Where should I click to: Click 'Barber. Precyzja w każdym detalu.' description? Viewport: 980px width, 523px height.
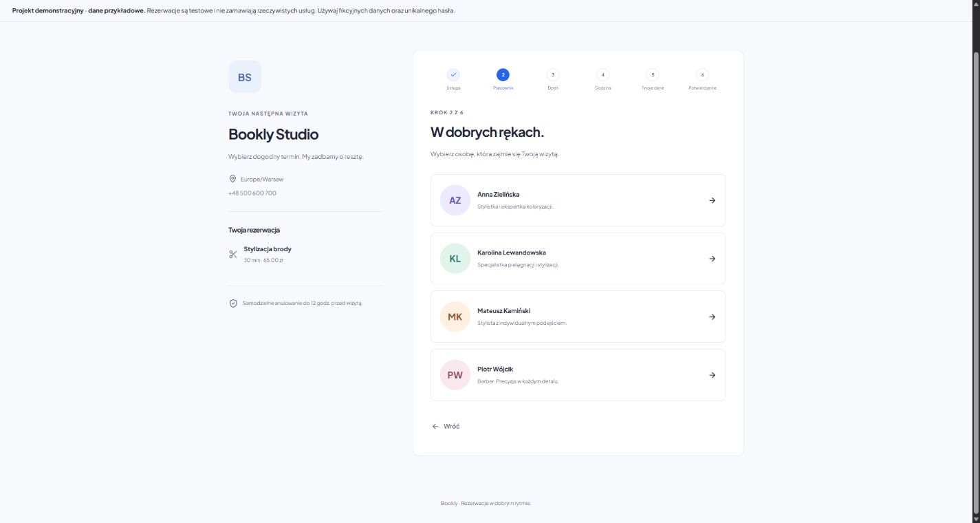pyautogui.click(x=518, y=381)
